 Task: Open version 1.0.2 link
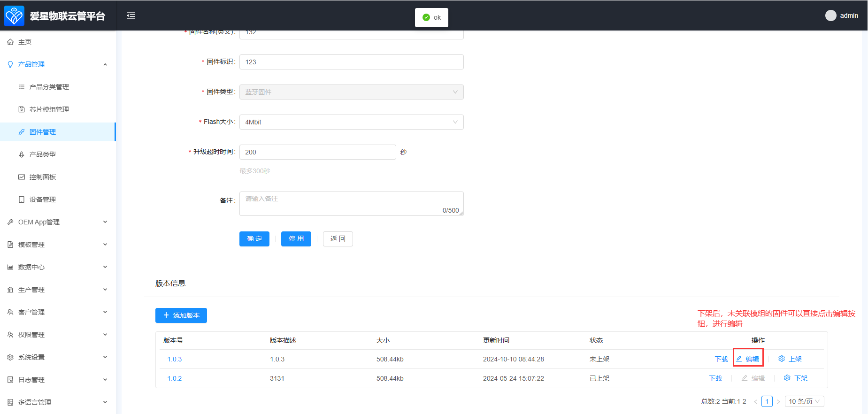175,378
